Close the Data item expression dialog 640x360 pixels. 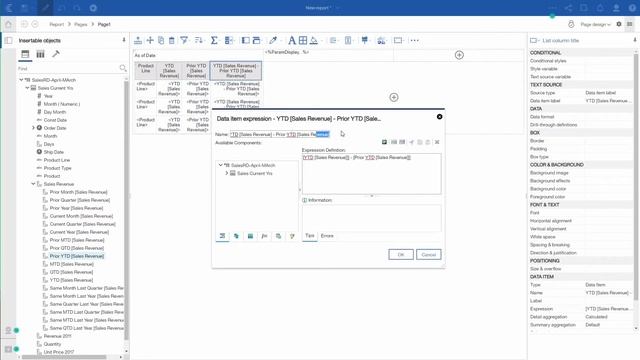(x=439, y=117)
